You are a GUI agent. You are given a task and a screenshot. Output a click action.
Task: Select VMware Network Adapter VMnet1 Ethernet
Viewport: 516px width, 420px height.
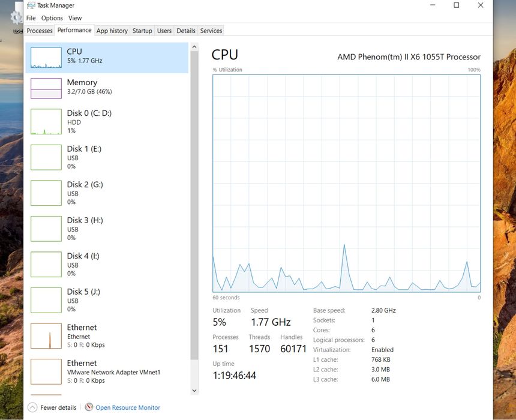tap(113, 372)
